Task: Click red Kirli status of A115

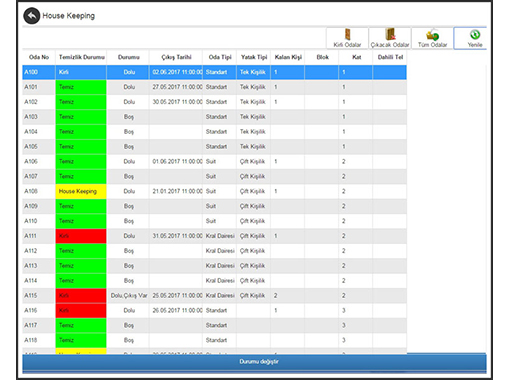Action: click(x=81, y=296)
